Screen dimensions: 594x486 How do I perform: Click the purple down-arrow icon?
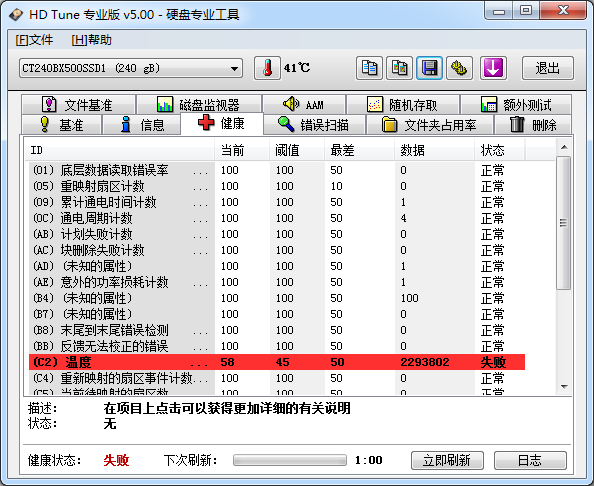[493, 68]
